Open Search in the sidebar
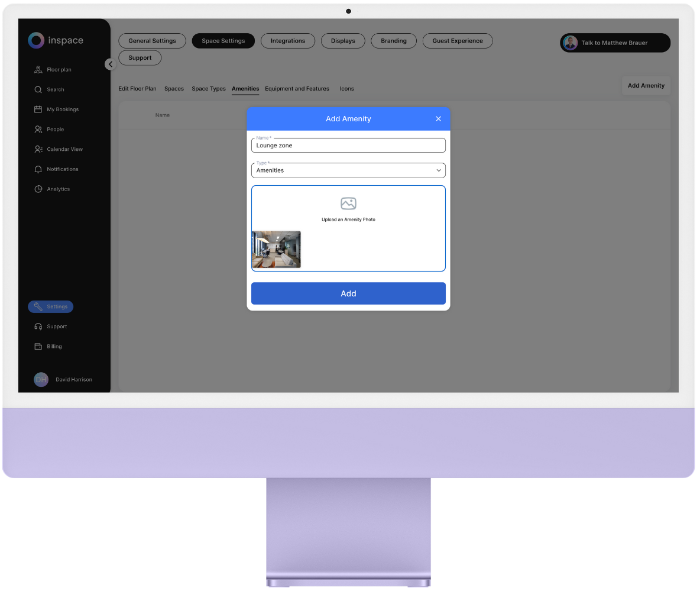Image resolution: width=700 pixels, height=591 pixels. (x=49, y=90)
